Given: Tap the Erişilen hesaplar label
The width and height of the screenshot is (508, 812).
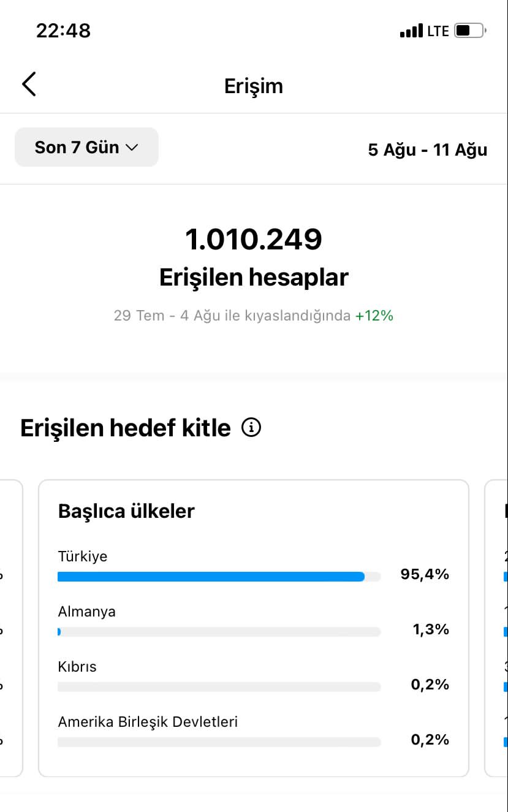Looking at the screenshot, I should [254, 277].
